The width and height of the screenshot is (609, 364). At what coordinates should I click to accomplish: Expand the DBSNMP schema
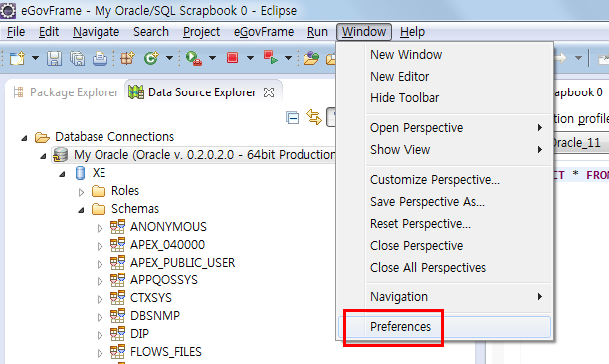click(x=100, y=317)
